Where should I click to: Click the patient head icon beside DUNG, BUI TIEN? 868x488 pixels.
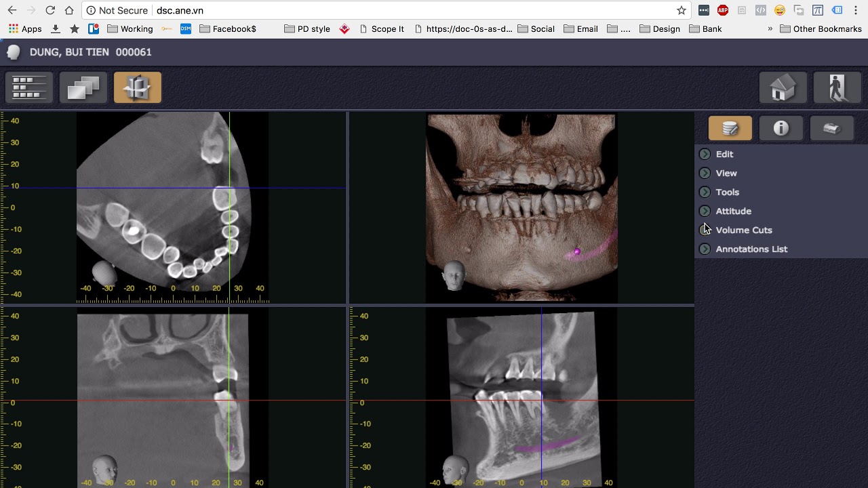[x=14, y=52]
